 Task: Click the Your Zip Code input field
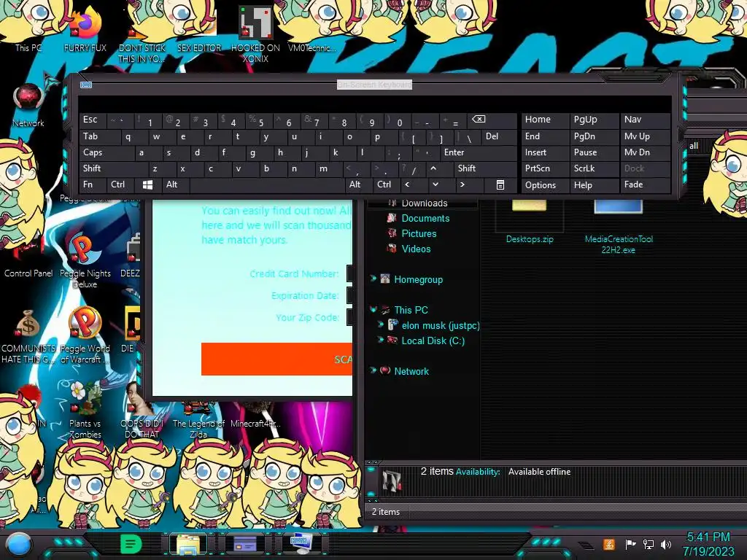click(x=349, y=317)
